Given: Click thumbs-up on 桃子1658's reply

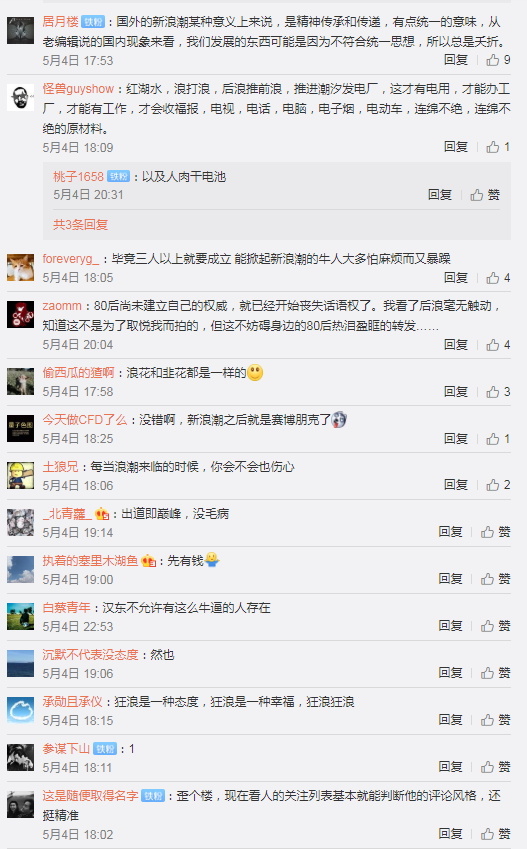Looking at the screenshot, I should click(485, 195).
